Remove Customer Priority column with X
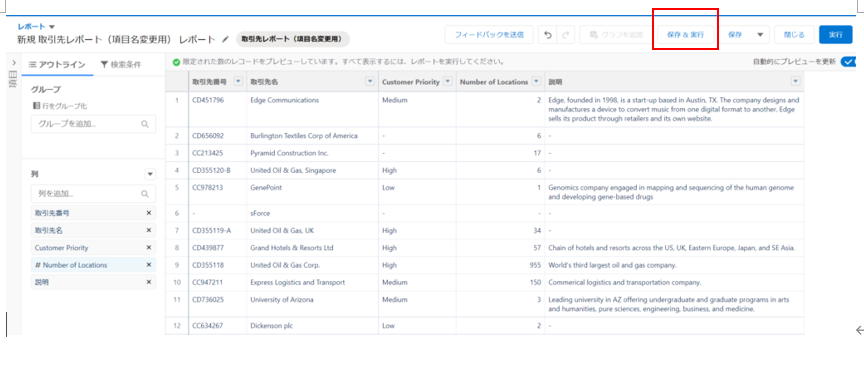 (148, 248)
